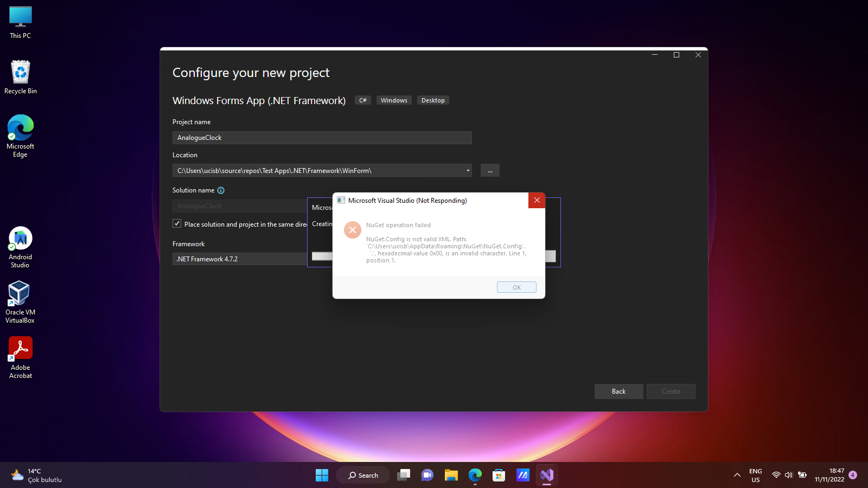
Task: Open Chat app on taskbar
Action: click(427, 475)
